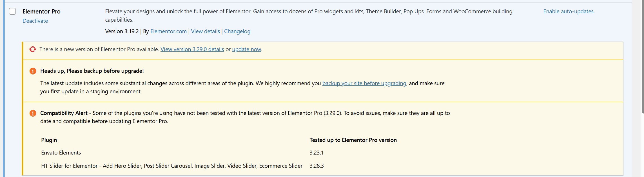Visit Elementor.com author link
This screenshot has width=644, height=177.
[x=168, y=31]
